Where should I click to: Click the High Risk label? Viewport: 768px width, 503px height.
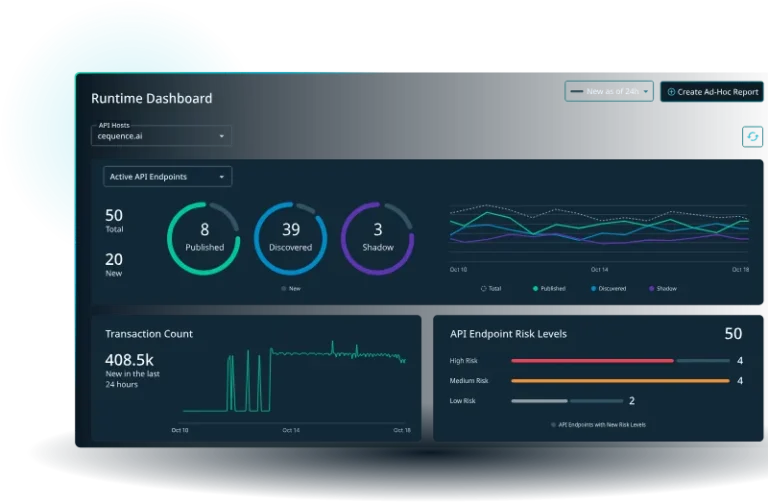tap(463, 360)
